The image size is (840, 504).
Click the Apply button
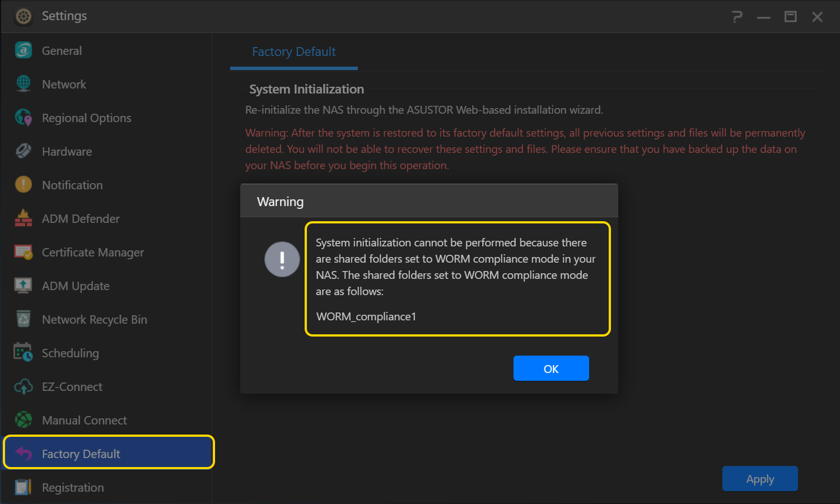[x=759, y=479]
